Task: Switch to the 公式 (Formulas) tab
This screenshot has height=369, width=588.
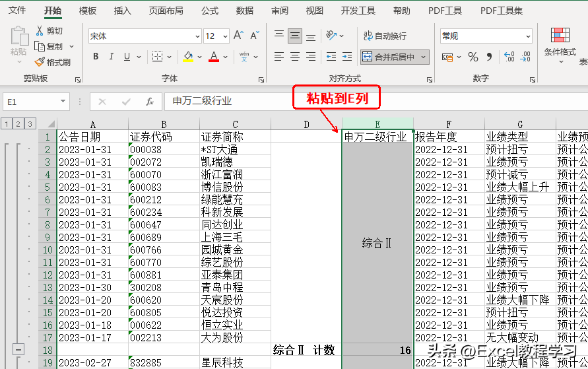Action: click(x=210, y=11)
